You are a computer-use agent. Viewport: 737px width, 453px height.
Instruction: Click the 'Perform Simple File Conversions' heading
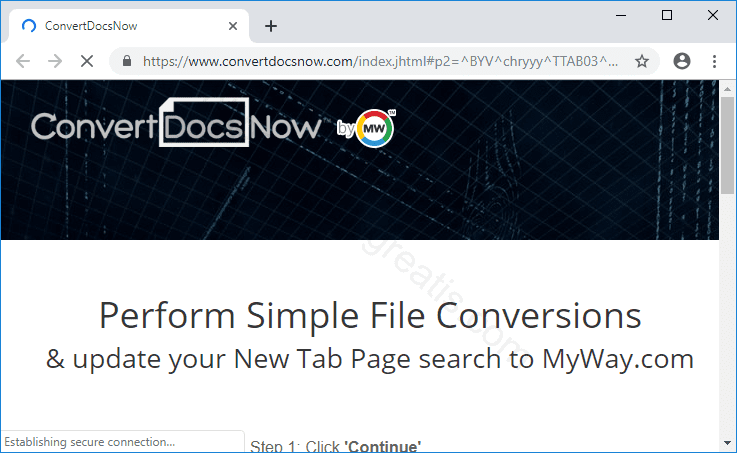(370, 316)
